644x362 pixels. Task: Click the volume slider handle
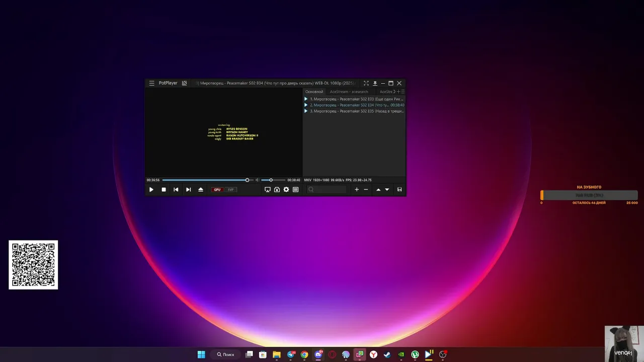click(271, 180)
